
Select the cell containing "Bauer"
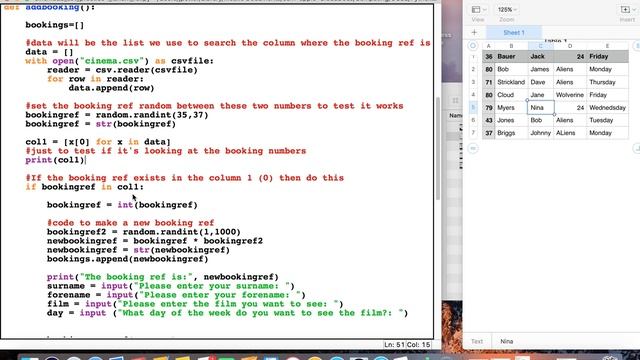511,57
